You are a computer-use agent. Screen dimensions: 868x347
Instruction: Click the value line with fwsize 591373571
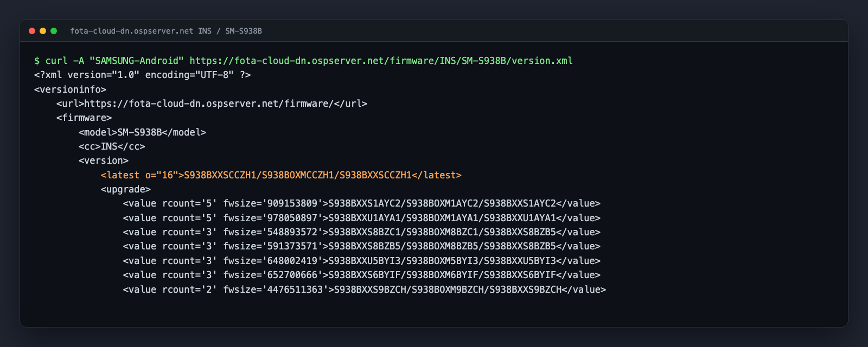coord(361,246)
